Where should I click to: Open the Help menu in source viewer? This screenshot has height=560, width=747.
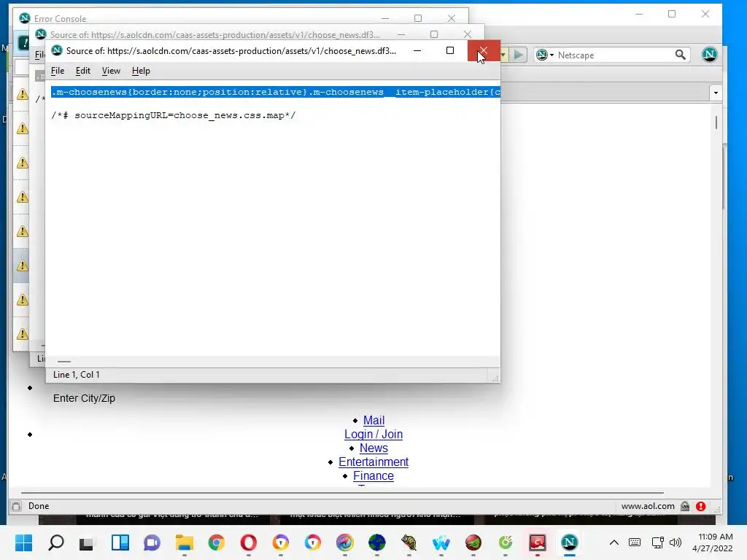141,71
